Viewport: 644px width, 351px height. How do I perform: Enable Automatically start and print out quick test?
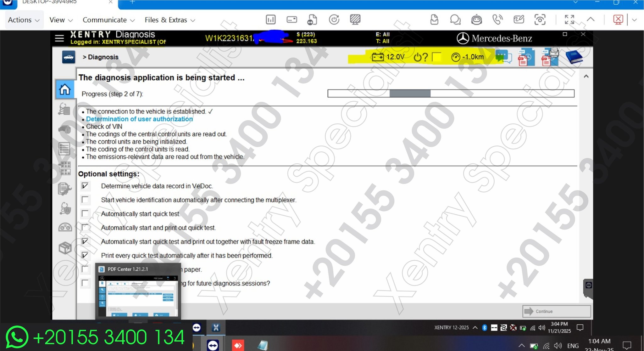[x=85, y=227]
